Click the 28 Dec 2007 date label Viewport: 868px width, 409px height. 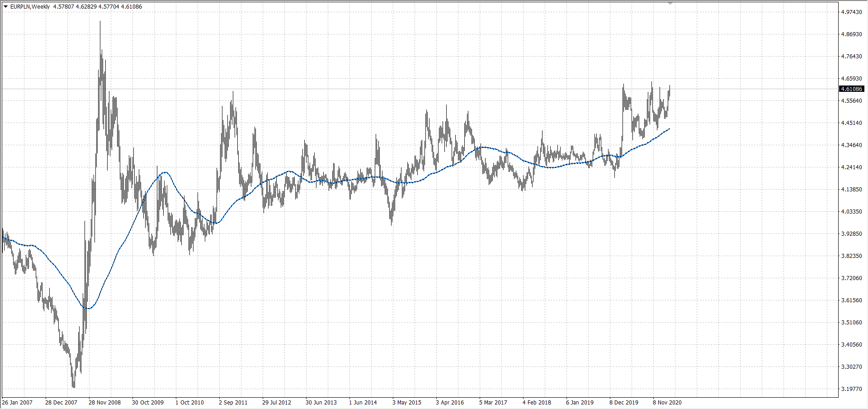(61, 403)
